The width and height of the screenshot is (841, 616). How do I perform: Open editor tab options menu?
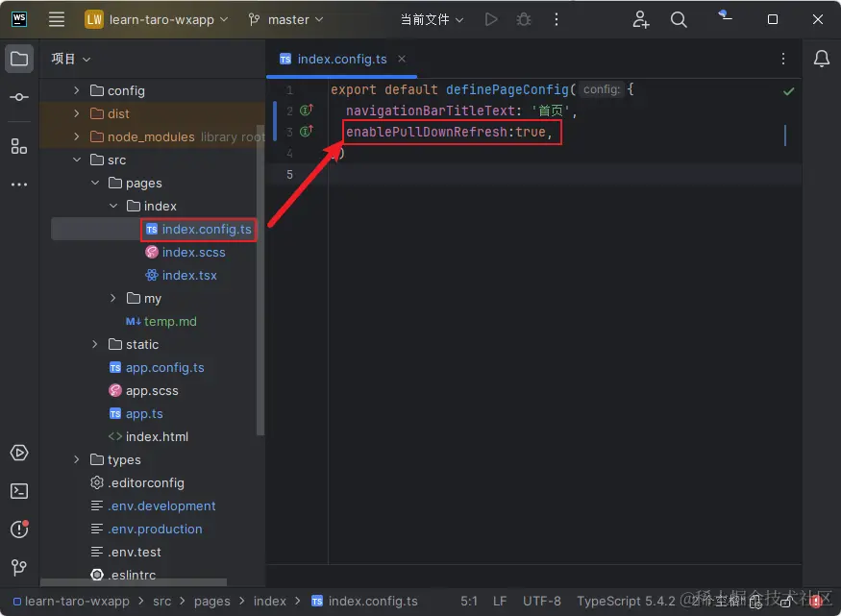[783, 59]
